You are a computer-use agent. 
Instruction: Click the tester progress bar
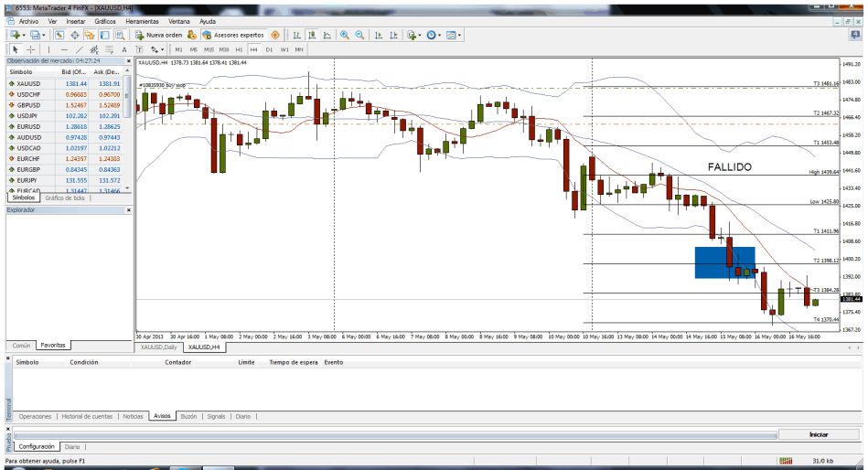(x=393, y=435)
